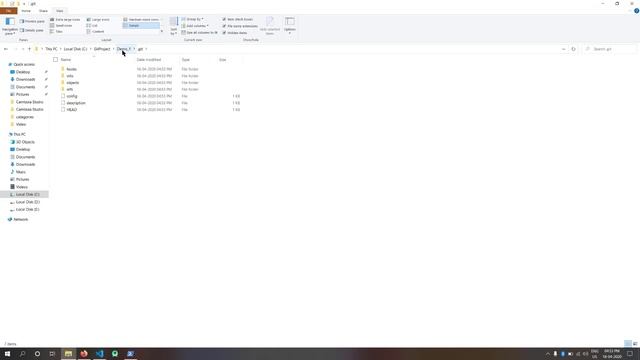Image resolution: width=640 pixels, height=360 pixels.
Task: Select 3D Objects under This PC
Action: pos(25,142)
